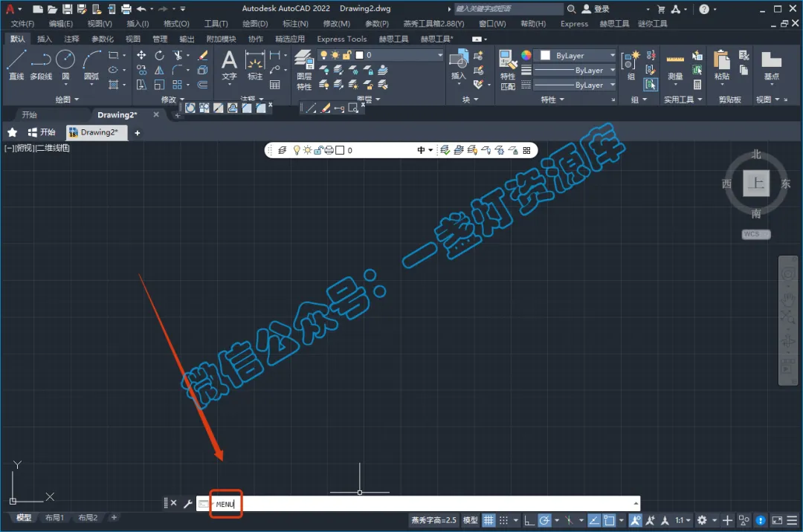Toggle object snap tracking in status bar

tap(594, 520)
